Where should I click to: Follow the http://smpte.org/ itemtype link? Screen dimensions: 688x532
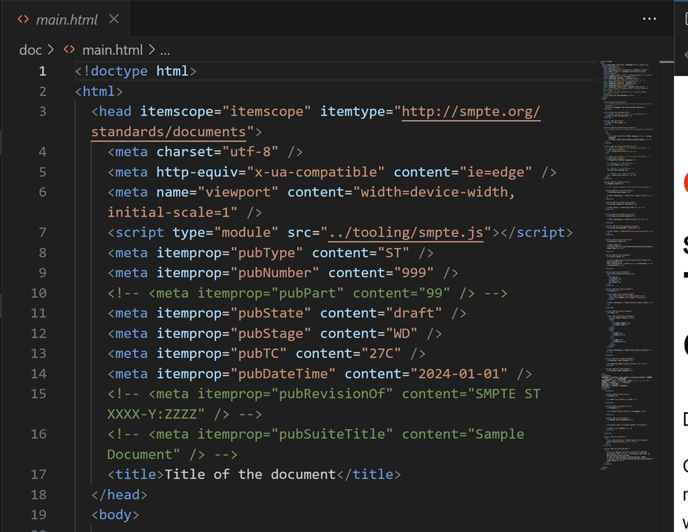pos(470,111)
